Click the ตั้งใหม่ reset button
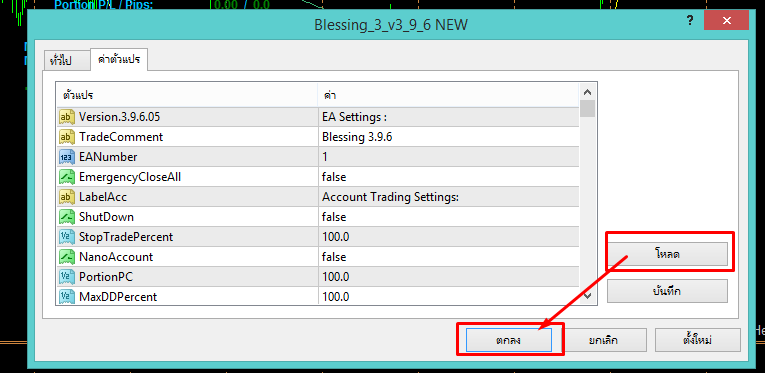 coord(698,340)
